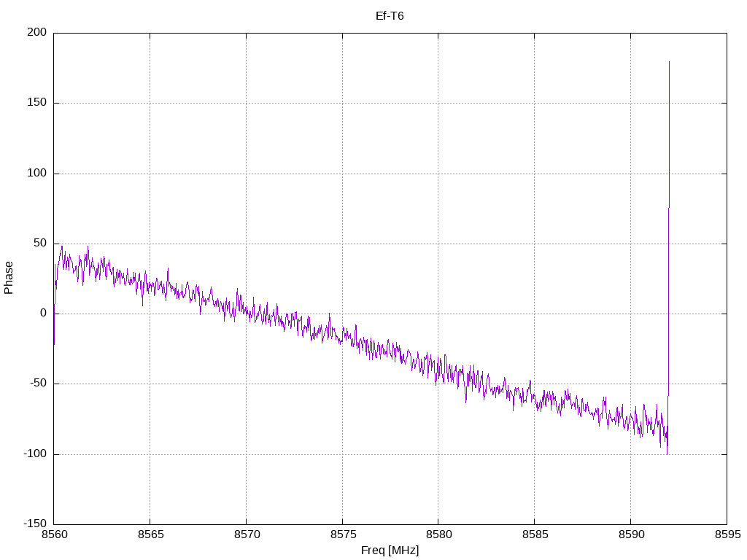The image size is (747, 560).
Task: Click the x-axis tick label '8565'
Action: [x=150, y=534]
